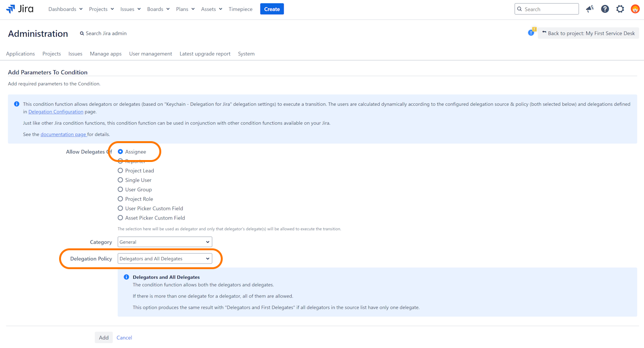Viewport: 644px width, 348px height.
Task: Open the user profile avatar
Action: tap(635, 9)
